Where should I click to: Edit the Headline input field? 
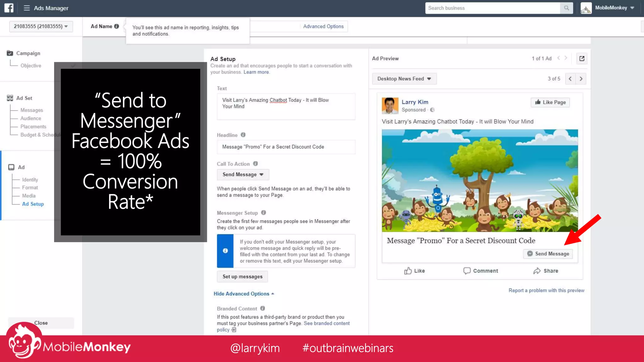(286, 147)
